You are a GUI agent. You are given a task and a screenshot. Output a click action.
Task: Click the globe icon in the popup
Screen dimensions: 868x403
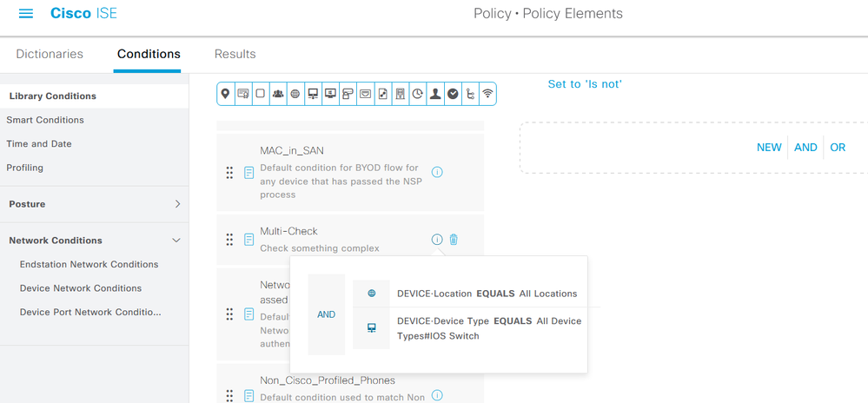(372, 294)
